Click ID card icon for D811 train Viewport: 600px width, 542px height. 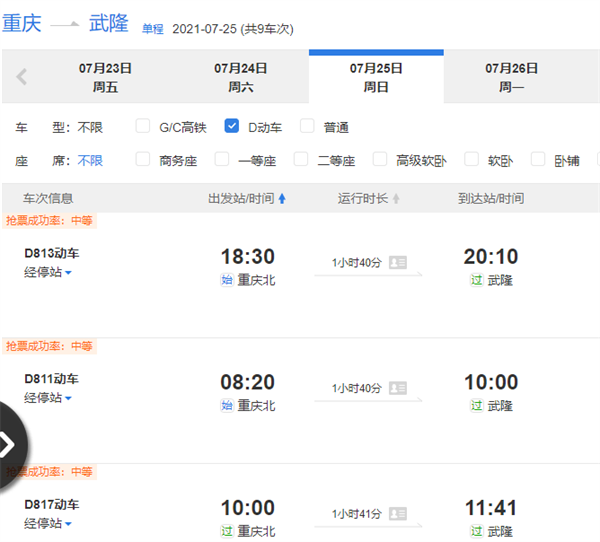tap(398, 387)
